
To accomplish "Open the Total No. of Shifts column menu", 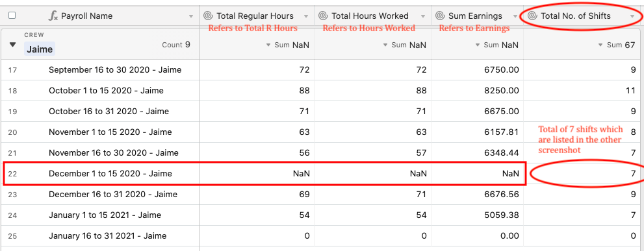I will coord(632,16).
